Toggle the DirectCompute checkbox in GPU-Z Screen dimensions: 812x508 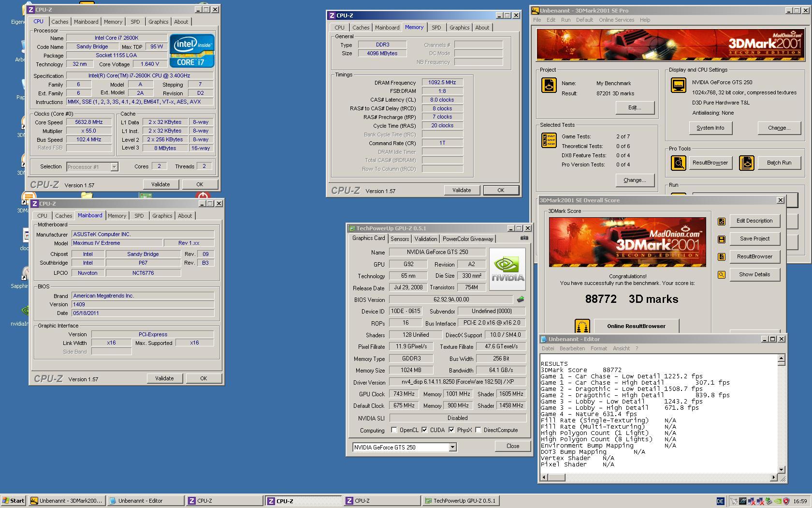coord(478,430)
